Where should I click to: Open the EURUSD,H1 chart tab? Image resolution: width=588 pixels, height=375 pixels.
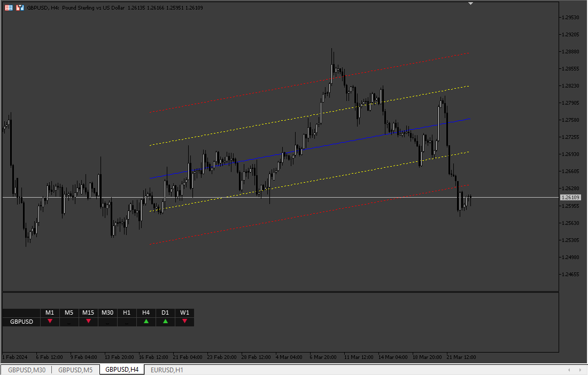pos(167,370)
